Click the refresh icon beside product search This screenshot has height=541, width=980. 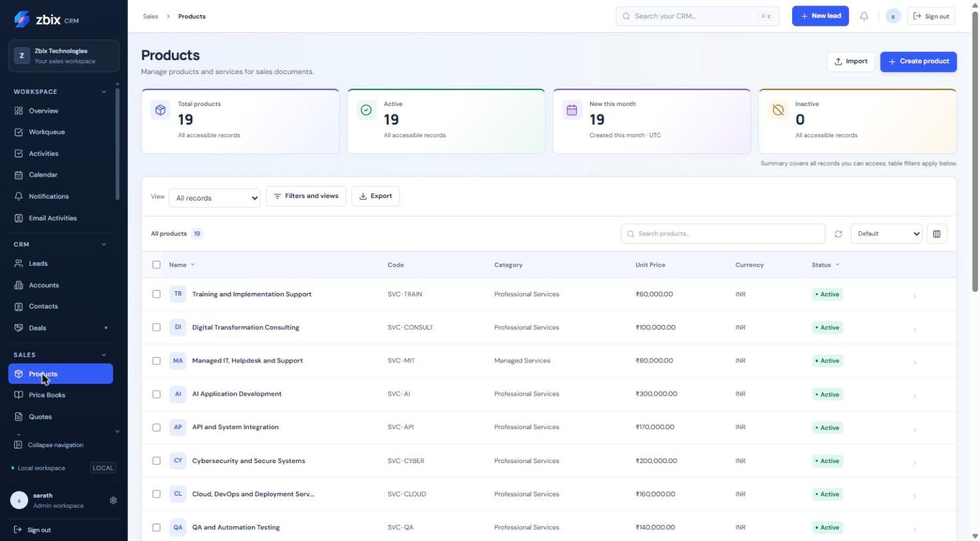838,234
